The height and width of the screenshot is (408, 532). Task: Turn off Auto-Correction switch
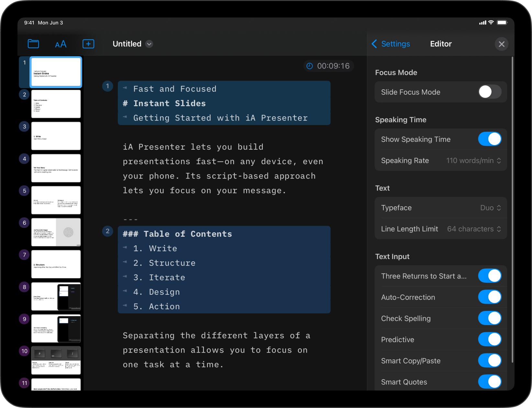pos(490,297)
